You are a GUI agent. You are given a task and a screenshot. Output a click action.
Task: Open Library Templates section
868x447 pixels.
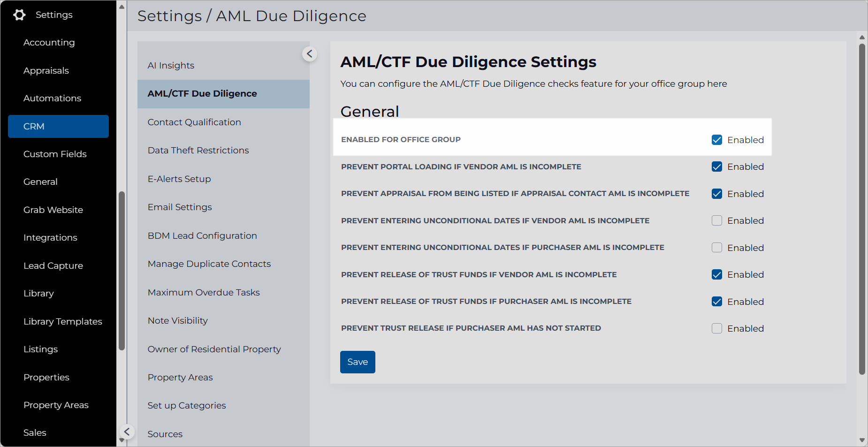[x=63, y=321]
